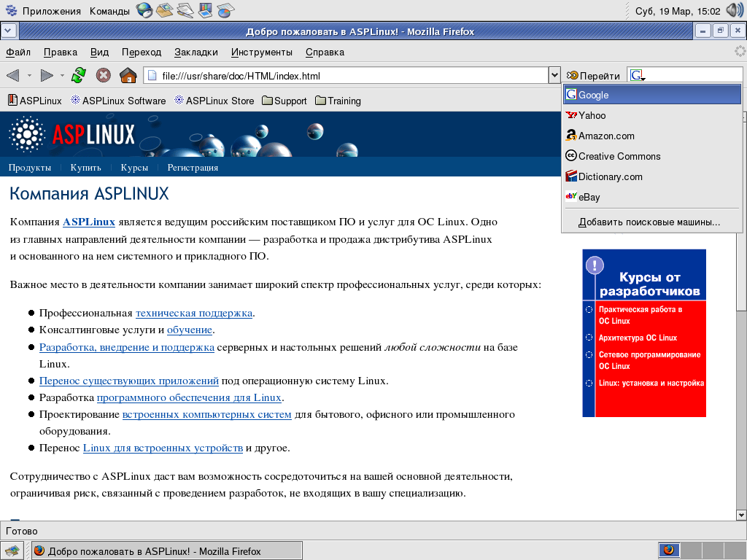Select Yahoo search engine
Viewport: 747px width, 560px height.
tap(652, 115)
